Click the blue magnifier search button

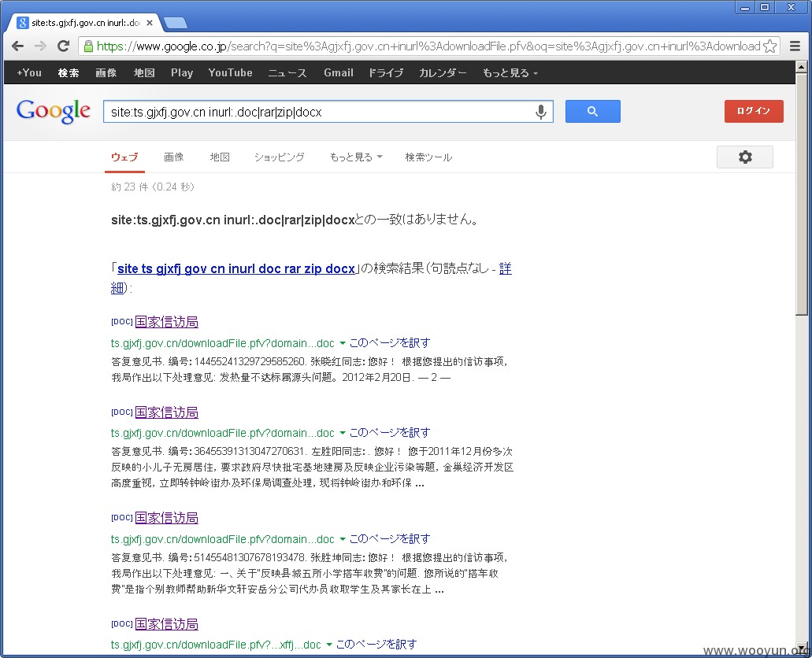(x=592, y=111)
